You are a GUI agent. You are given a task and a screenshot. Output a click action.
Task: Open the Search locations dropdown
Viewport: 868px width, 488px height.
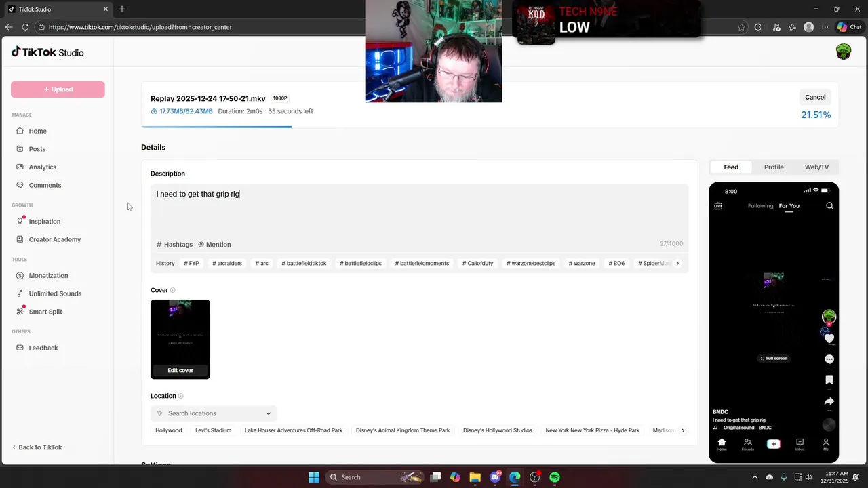[x=214, y=413]
